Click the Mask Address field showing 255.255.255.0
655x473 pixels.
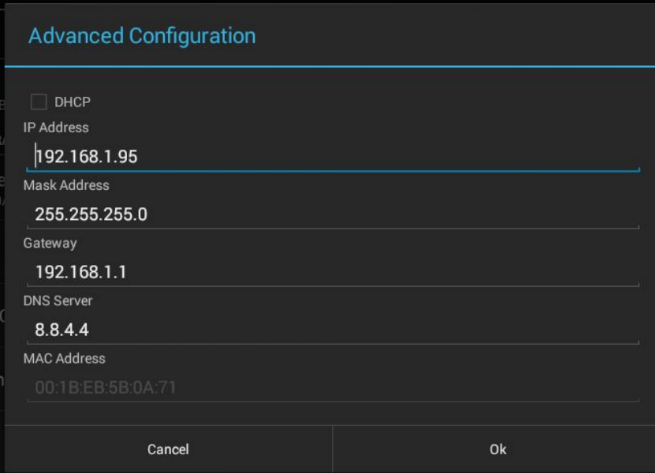coord(330,214)
